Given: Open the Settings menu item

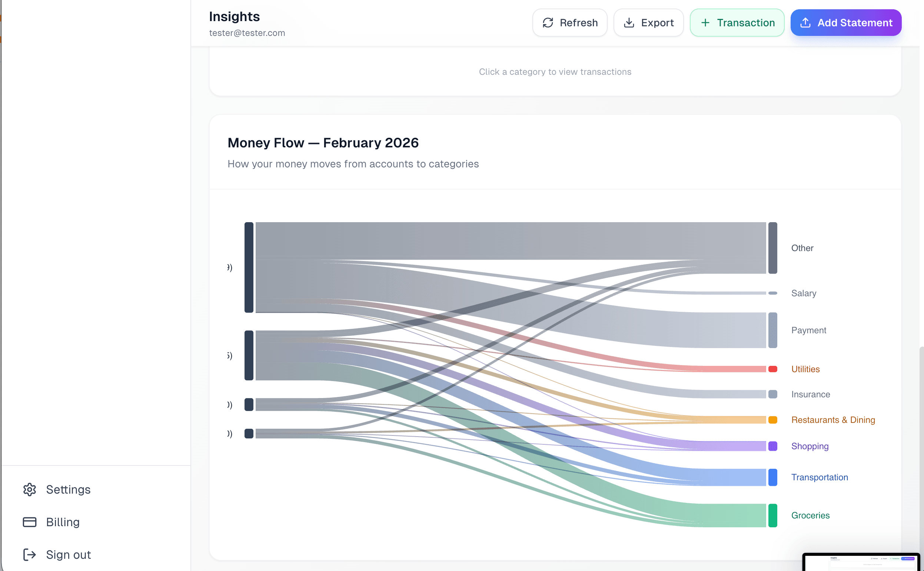Looking at the screenshot, I should 68,490.
